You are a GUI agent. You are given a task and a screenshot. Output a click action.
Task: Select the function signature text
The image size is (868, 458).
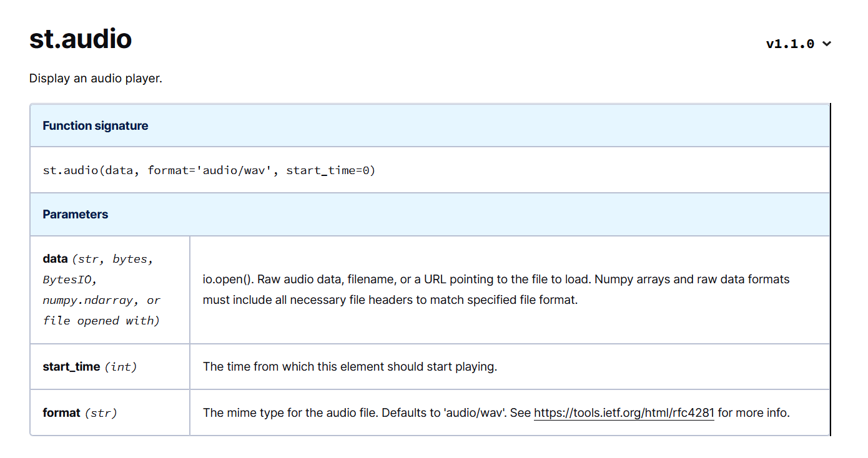[x=209, y=170]
